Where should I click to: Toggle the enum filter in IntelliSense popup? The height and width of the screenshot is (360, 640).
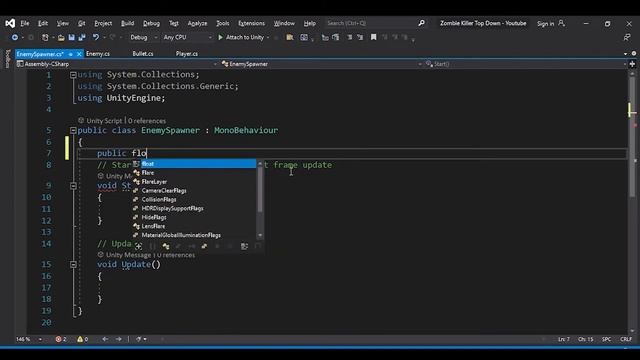(204, 246)
